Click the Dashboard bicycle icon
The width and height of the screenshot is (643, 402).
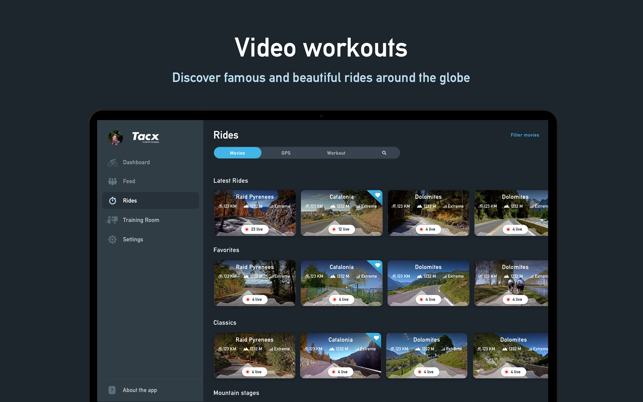pos(112,162)
